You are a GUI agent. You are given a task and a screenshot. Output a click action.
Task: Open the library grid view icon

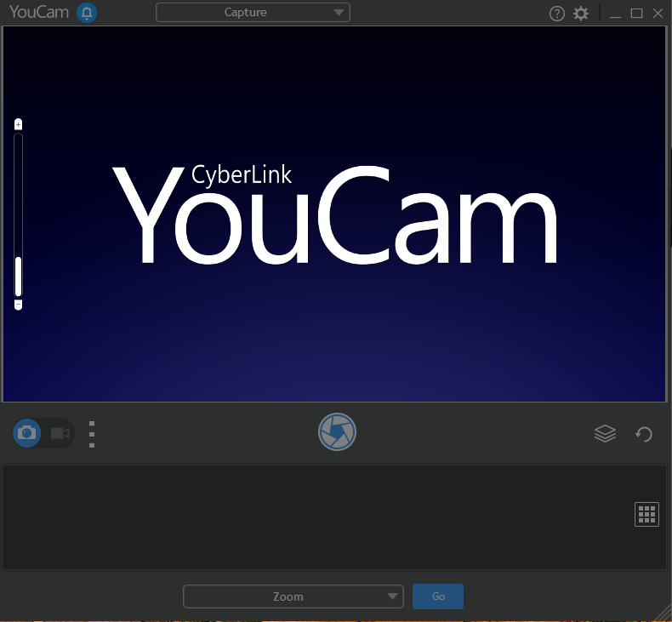(x=646, y=514)
